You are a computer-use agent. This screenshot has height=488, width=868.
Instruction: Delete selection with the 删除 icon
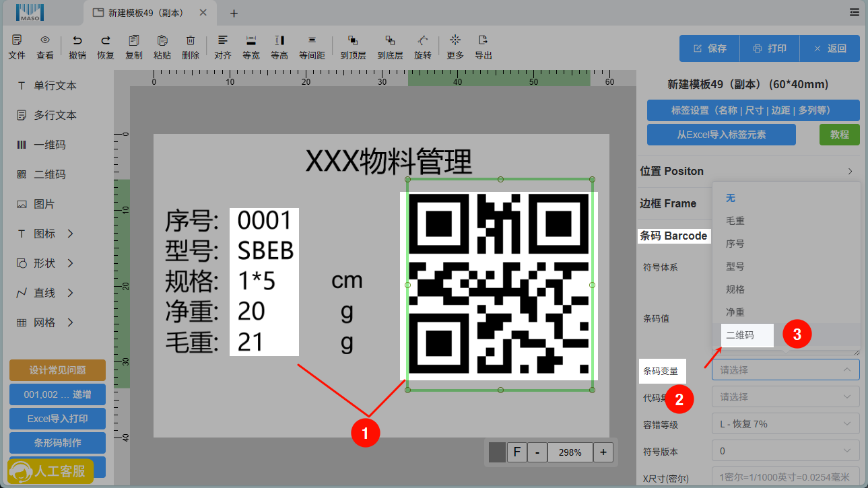click(x=191, y=40)
